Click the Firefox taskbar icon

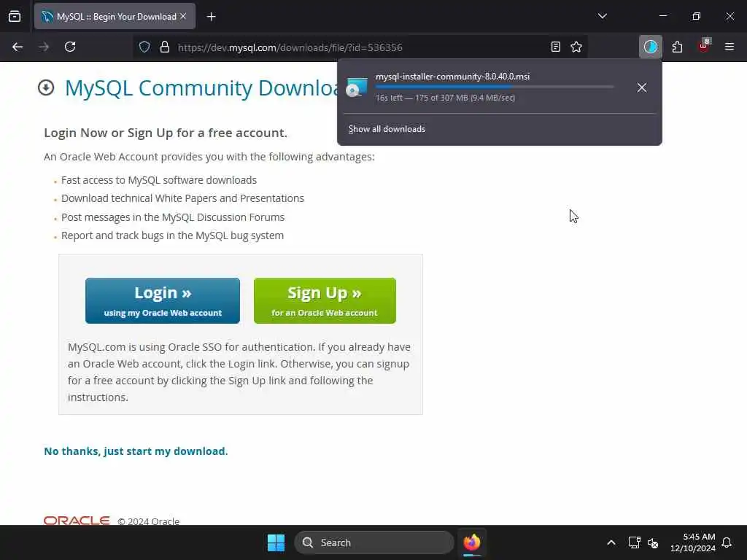(472, 542)
